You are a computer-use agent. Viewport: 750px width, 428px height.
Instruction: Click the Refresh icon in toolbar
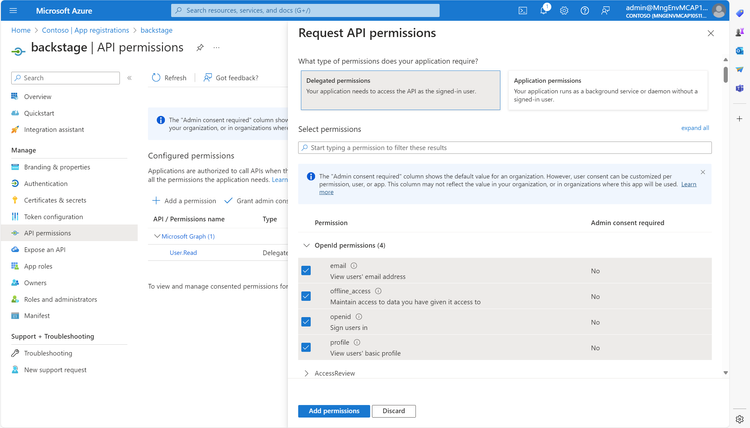tap(156, 77)
